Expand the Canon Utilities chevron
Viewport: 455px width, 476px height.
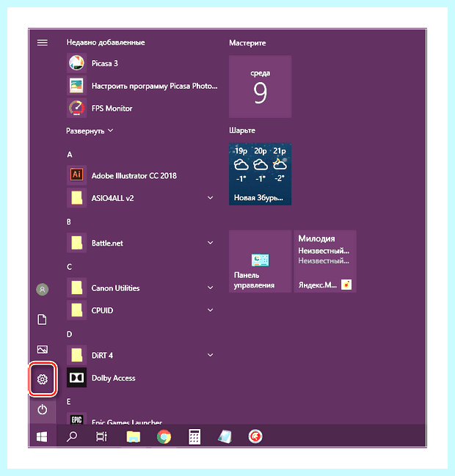point(210,288)
